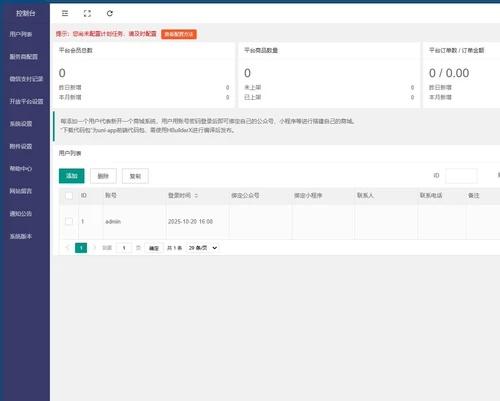Open 通知公告 in the sidebar

pyautogui.click(x=21, y=214)
